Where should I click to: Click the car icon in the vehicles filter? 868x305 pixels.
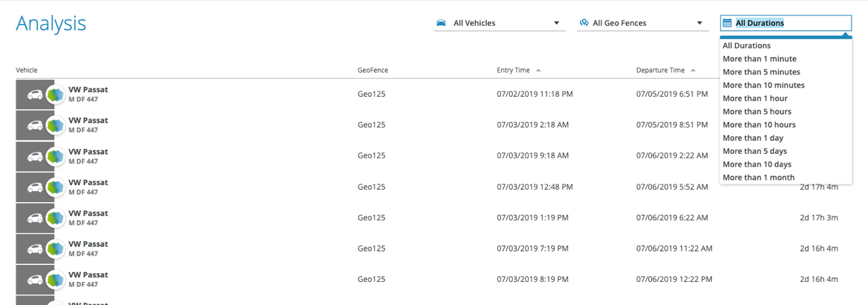(x=441, y=23)
